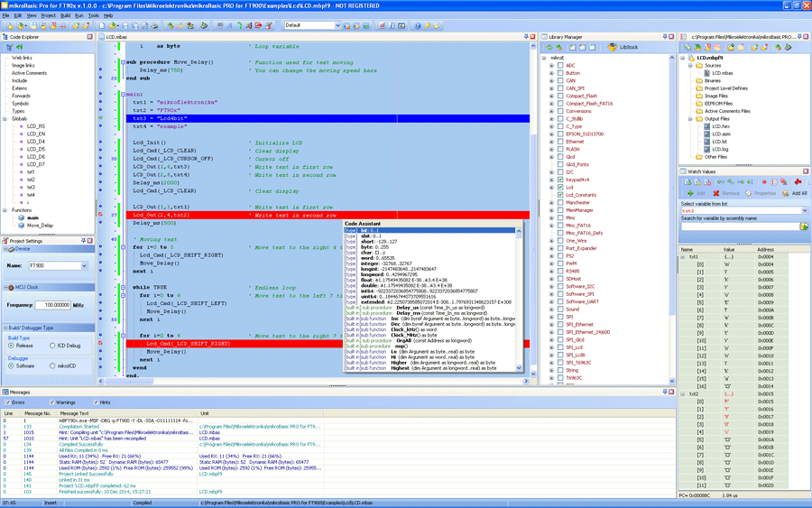Collapse the txt1 watch variable

pos(683,257)
